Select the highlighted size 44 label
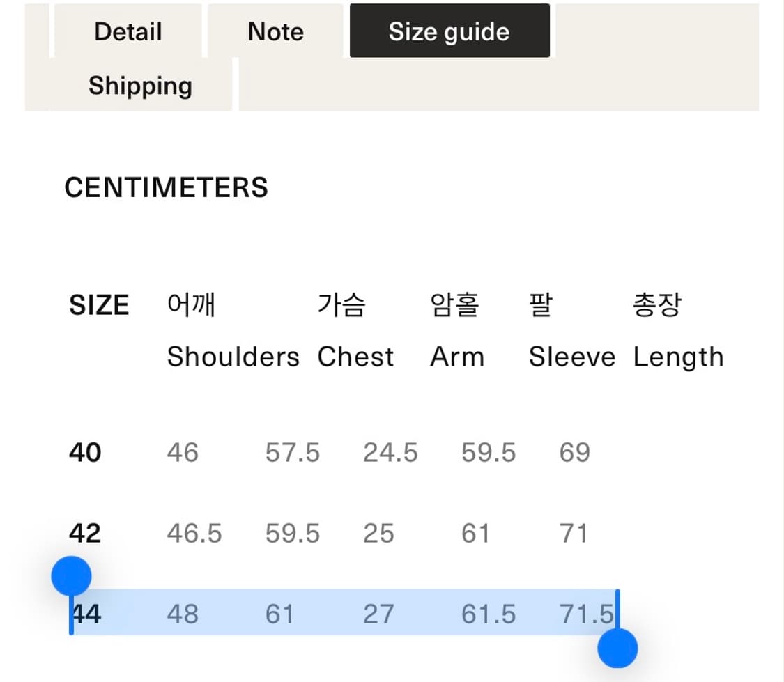784x682 pixels. (86, 614)
